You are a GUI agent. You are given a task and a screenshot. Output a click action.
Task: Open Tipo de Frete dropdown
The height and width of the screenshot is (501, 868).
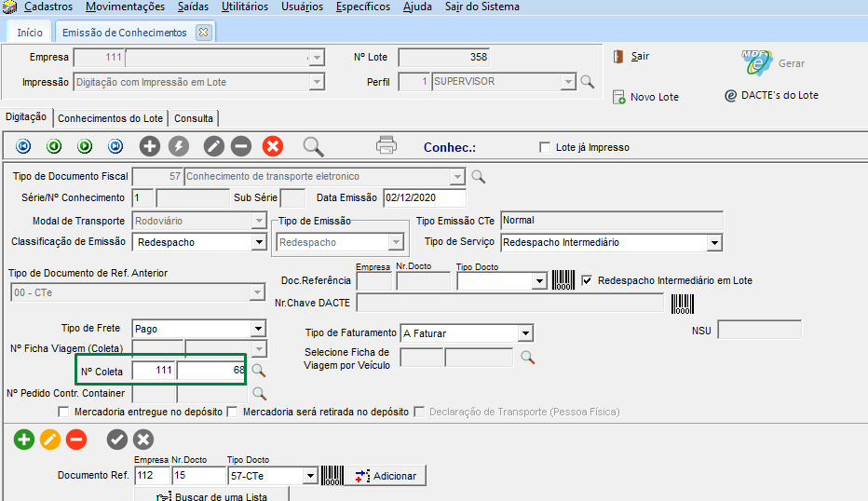click(258, 329)
